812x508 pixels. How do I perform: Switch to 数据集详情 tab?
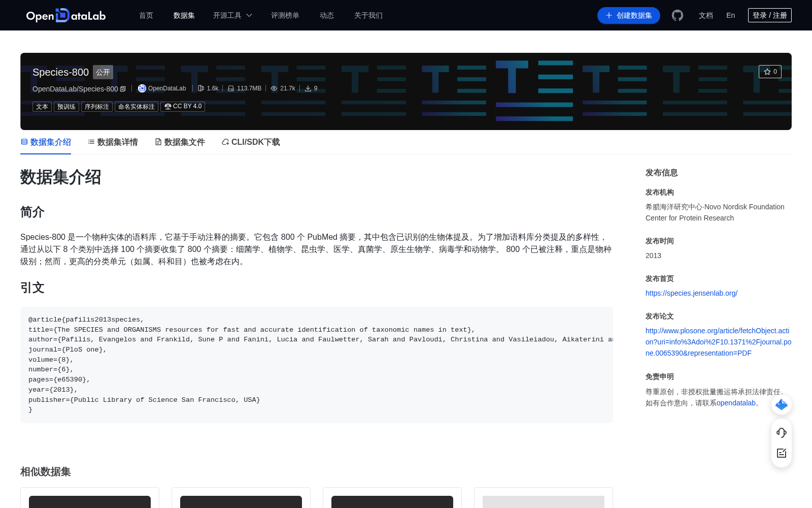pos(113,142)
